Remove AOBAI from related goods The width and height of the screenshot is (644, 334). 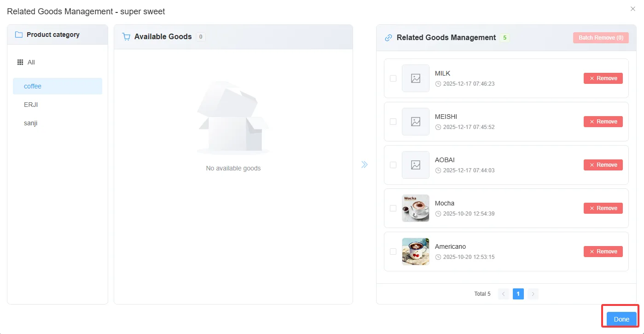point(603,165)
